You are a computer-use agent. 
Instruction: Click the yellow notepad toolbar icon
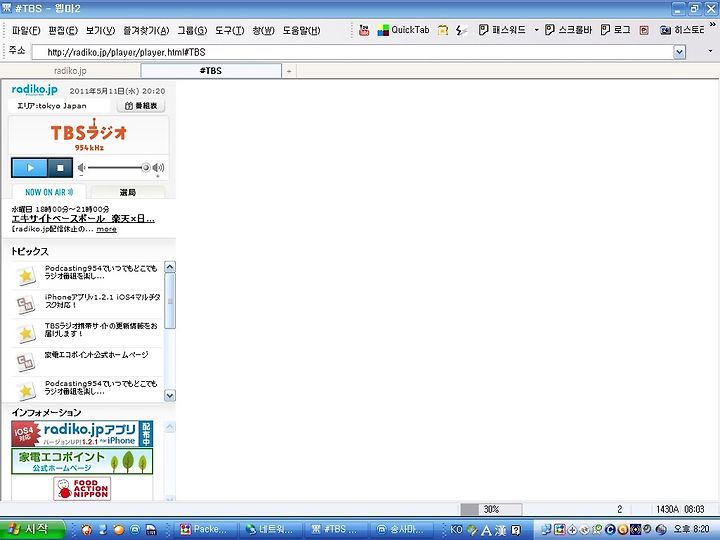tap(443, 30)
